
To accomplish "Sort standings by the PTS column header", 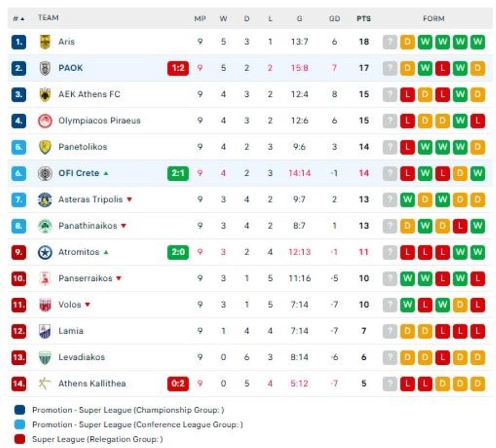I will click(364, 18).
